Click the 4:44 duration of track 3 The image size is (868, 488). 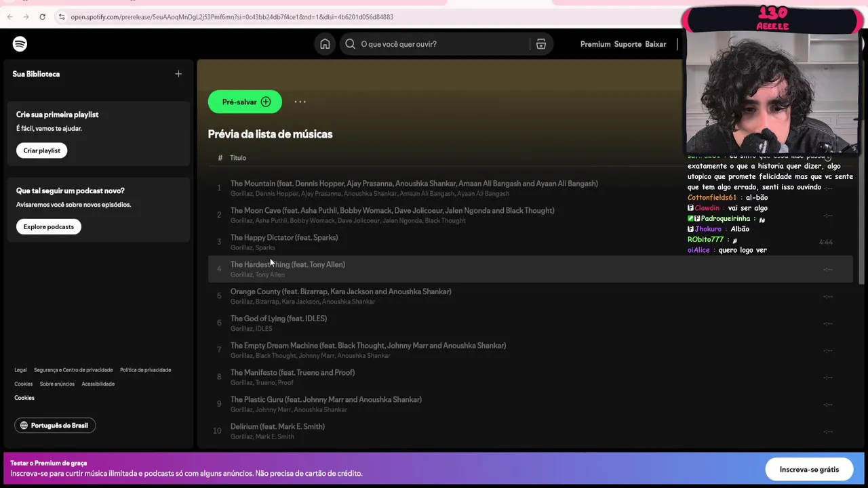coord(825,242)
